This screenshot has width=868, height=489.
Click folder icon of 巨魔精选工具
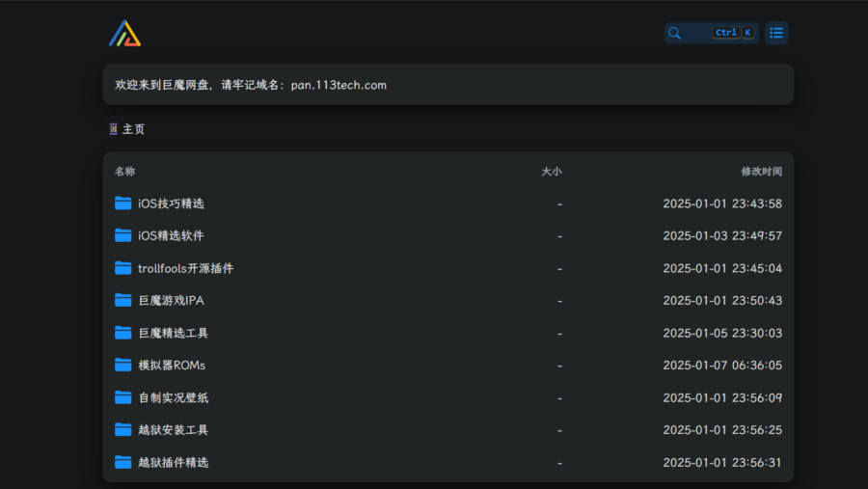pos(122,333)
